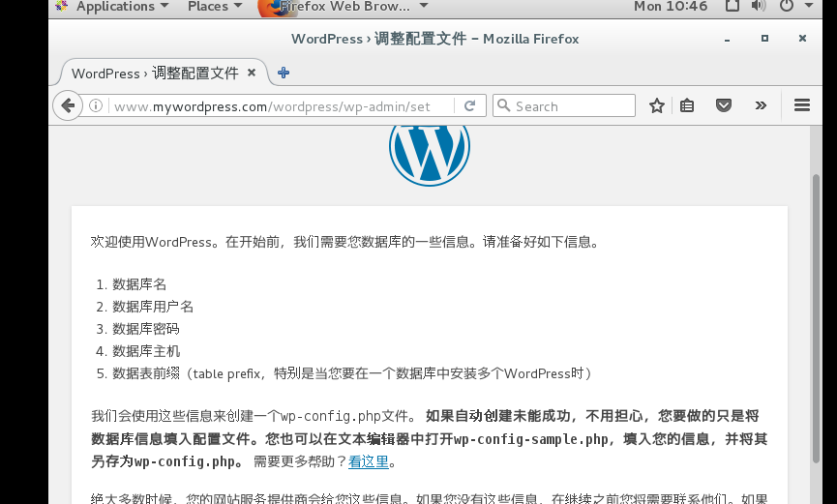
Task: Click the 数据表前缀 table prefix line
Action: tap(352, 373)
